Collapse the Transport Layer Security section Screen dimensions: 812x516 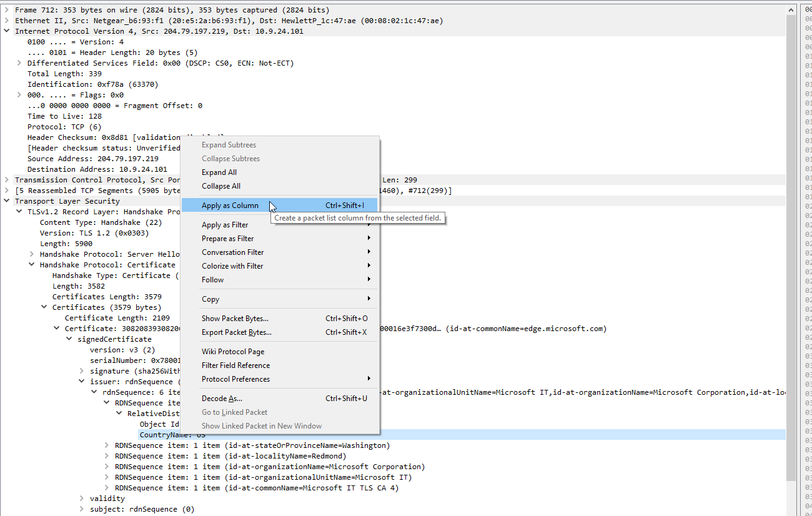point(7,201)
